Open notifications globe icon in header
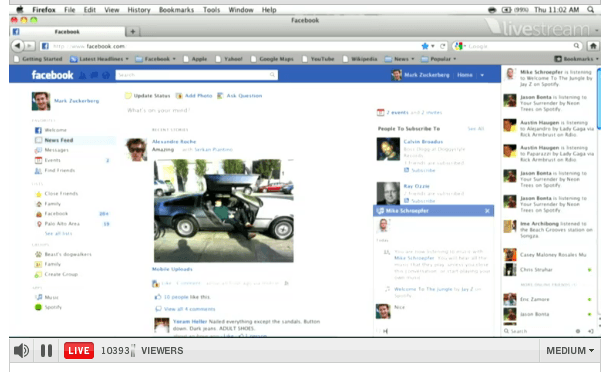Viewport: 613px width, 372px height. 106,75
